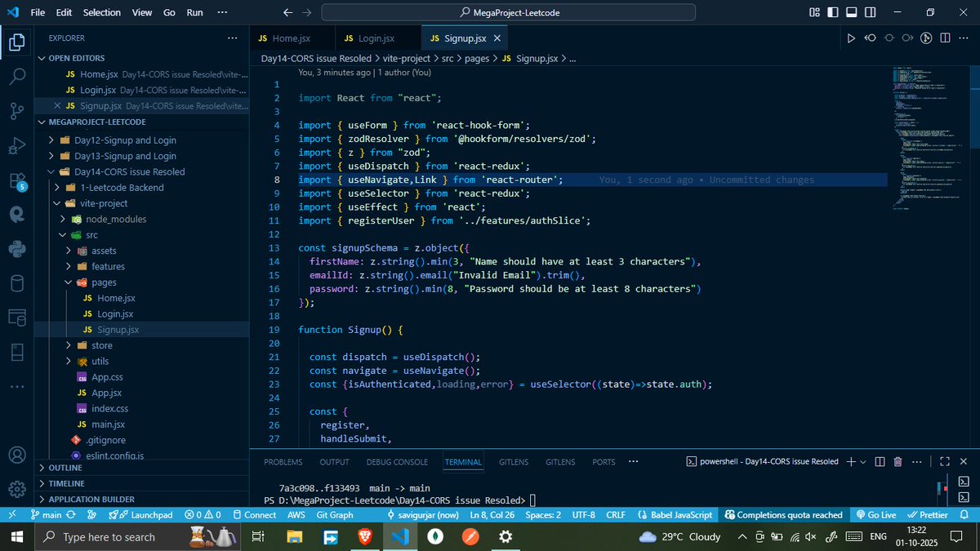Open the Run and Debug view

(16, 146)
